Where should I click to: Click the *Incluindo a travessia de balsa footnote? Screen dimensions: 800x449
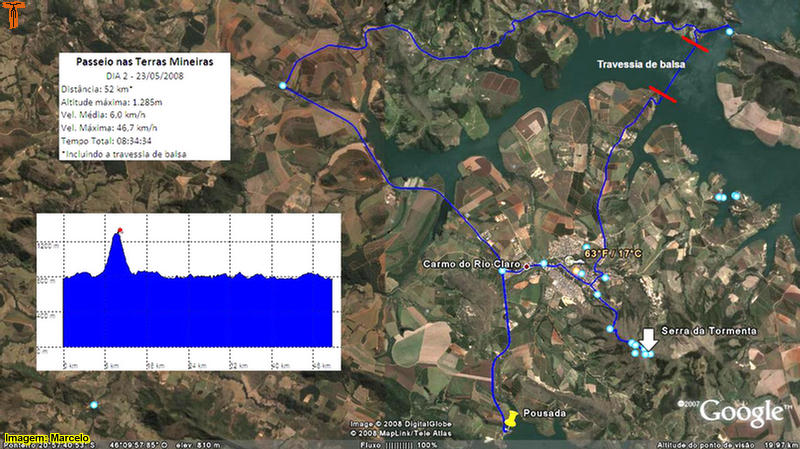(x=123, y=154)
